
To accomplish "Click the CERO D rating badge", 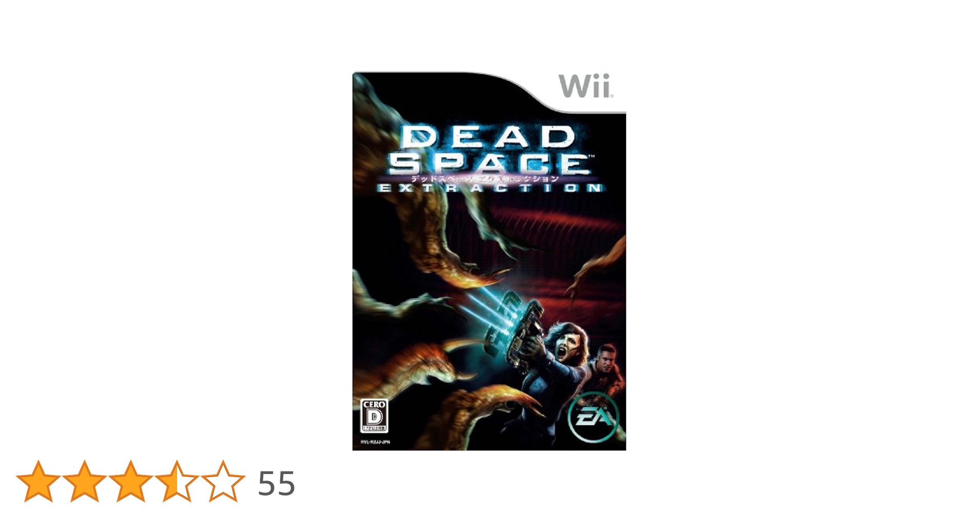I will (375, 416).
